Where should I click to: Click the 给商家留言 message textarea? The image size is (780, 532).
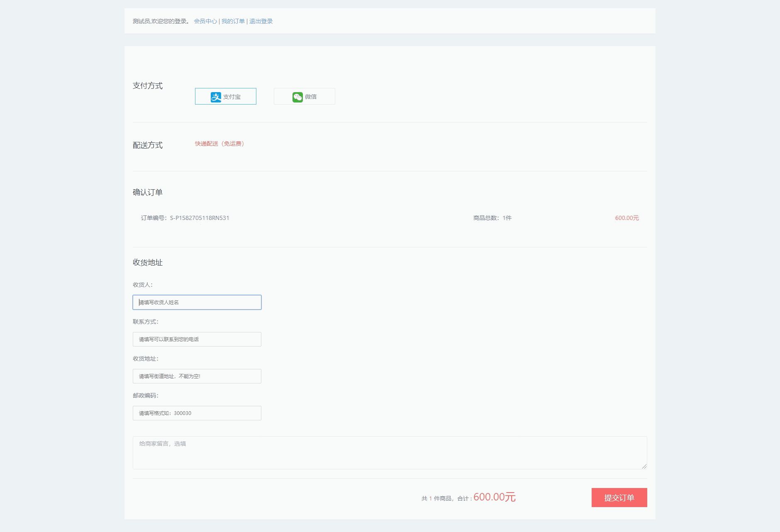coord(389,452)
